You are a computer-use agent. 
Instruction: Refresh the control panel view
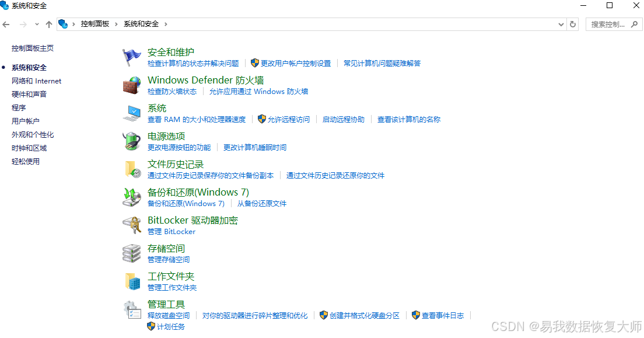pyautogui.click(x=572, y=25)
